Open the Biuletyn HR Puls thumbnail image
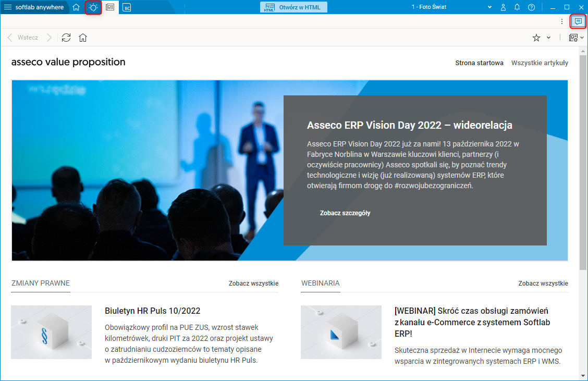 pyautogui.click(x=52, y=332)
